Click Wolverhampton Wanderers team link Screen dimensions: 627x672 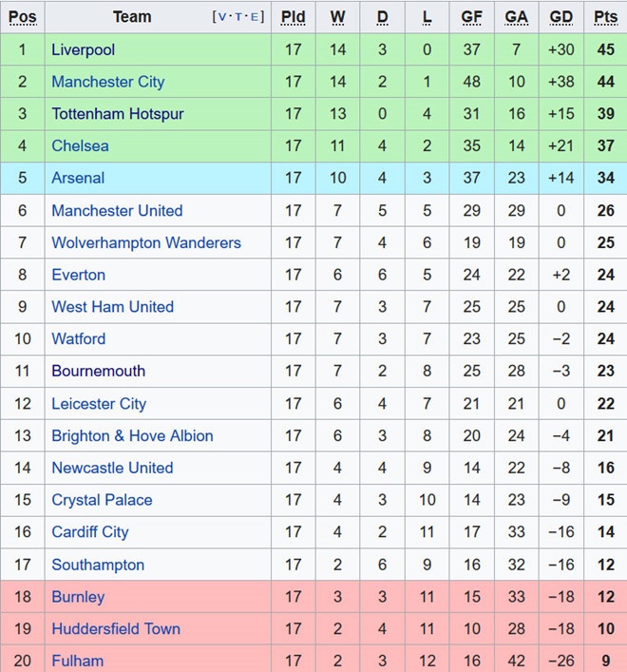[145, 242]
